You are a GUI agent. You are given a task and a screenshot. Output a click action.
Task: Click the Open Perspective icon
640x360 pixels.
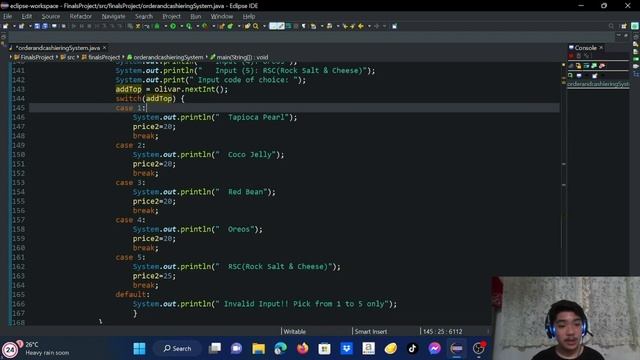pyautogui.click(x=624, y=26)
